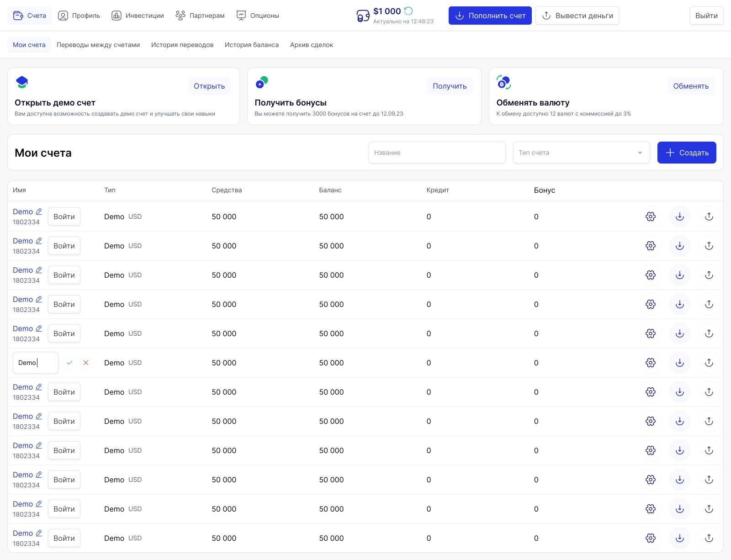This screenshot has height=560, width=731.
Task: Open the Инвестиции menu item
Action: coord(138,16)
